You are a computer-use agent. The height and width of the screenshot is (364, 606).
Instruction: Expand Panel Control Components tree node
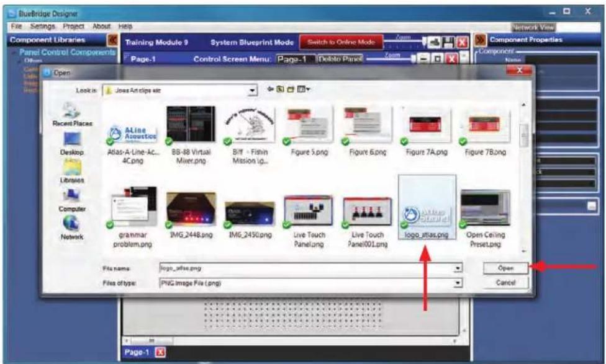(x=15, y=52)
